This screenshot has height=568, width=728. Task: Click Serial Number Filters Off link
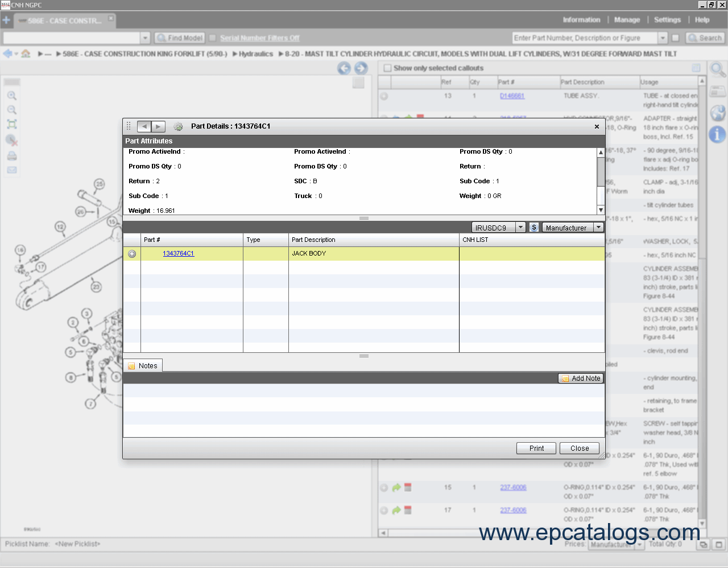[259, 38]
